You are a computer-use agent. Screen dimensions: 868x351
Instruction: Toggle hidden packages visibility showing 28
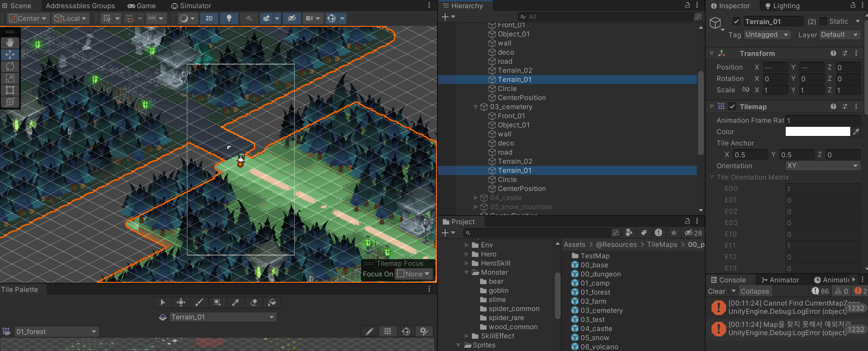[x=693, y=233]
